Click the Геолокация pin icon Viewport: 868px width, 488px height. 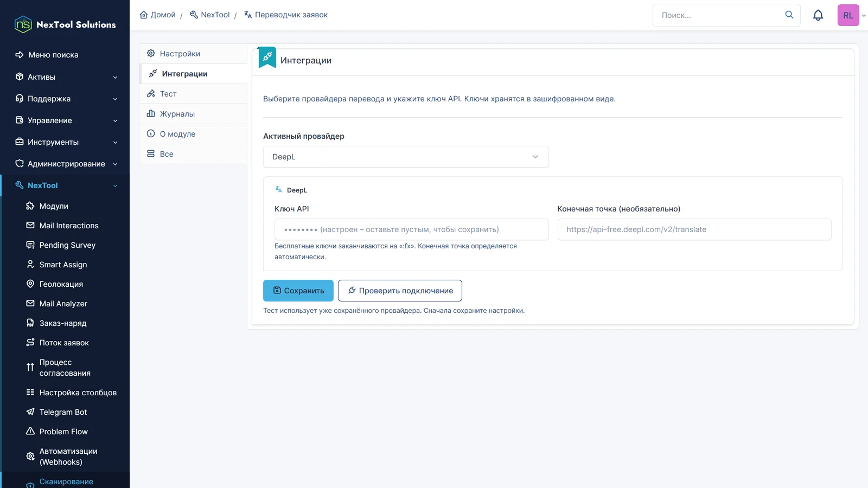(30, 284)
